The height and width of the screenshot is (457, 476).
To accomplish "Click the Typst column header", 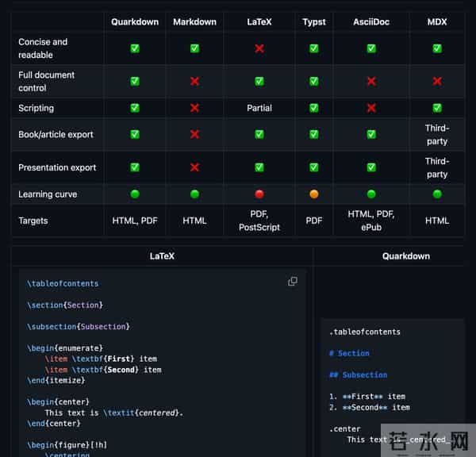I will (314, 22).
